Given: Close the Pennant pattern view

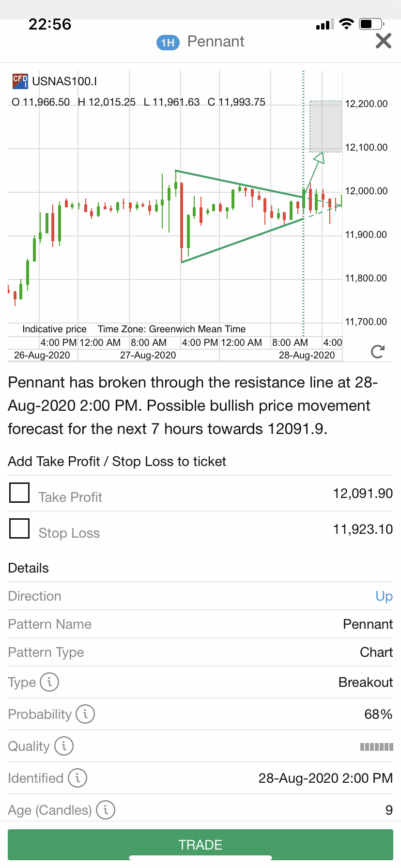Looking at the screenshot, I should (383, 41).
